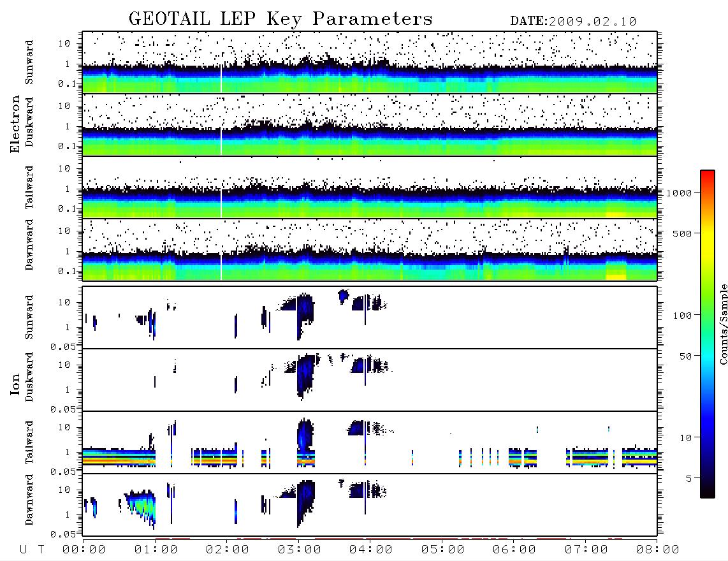
Task: Click the 'Counts/Sample' colorbar label
Action: 723,324
